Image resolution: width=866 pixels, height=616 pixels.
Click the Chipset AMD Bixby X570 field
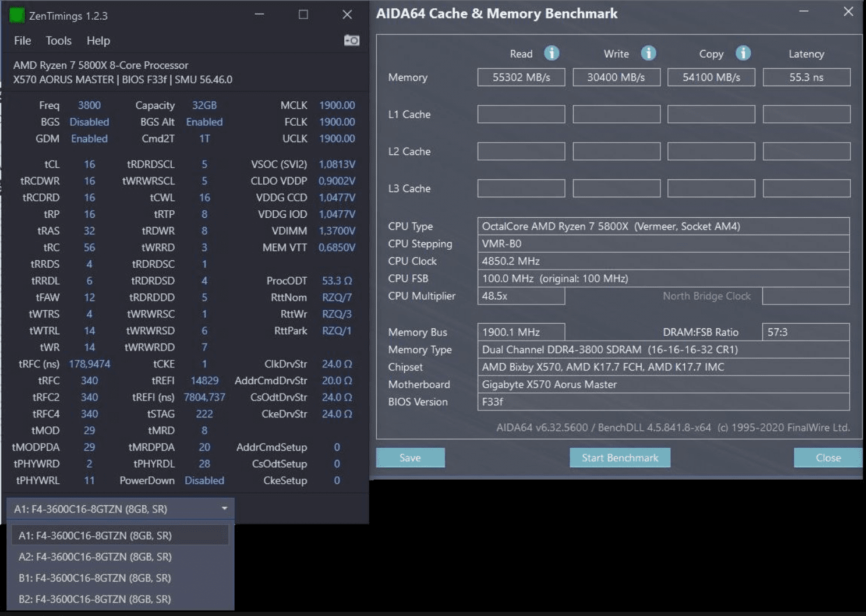pos(663,367)
